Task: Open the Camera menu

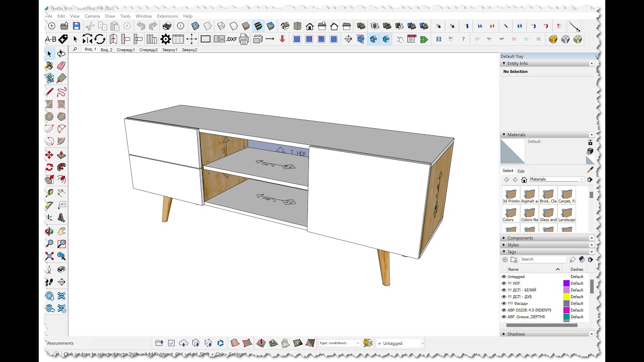Action: [92, 16]
